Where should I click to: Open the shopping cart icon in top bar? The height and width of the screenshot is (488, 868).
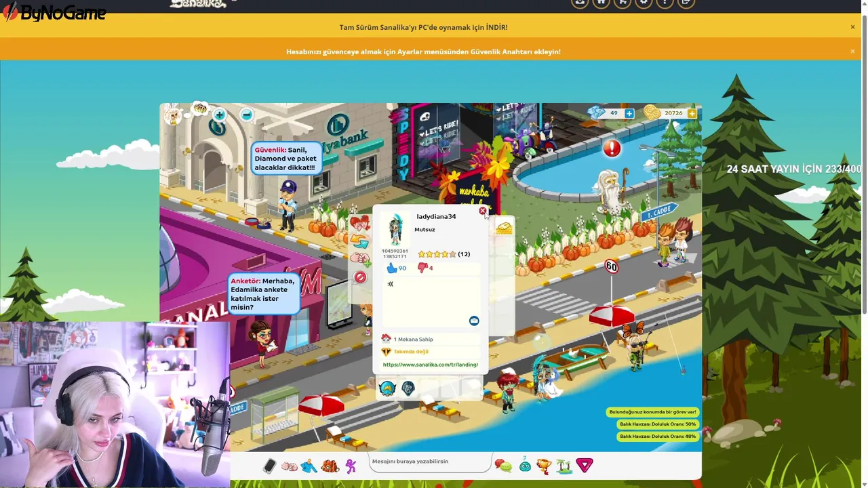pyautogui.click(x=623, y=2)
